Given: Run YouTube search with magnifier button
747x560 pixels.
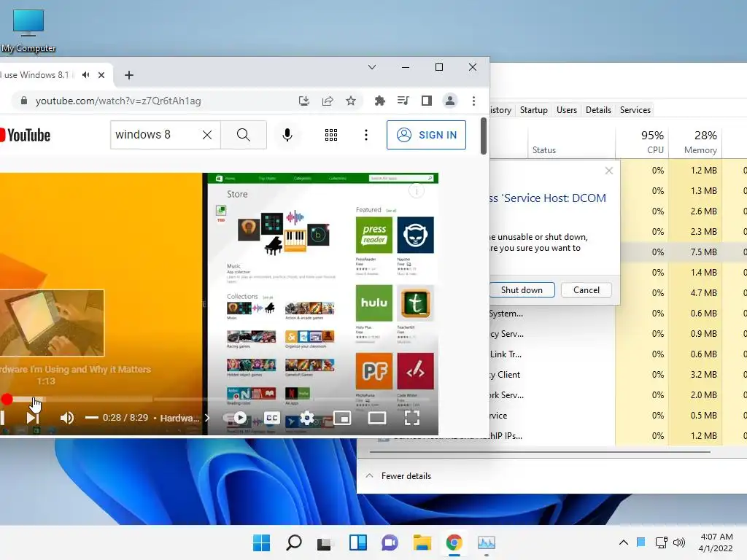Looking at the screenshot, I should [x=244, y=135].
